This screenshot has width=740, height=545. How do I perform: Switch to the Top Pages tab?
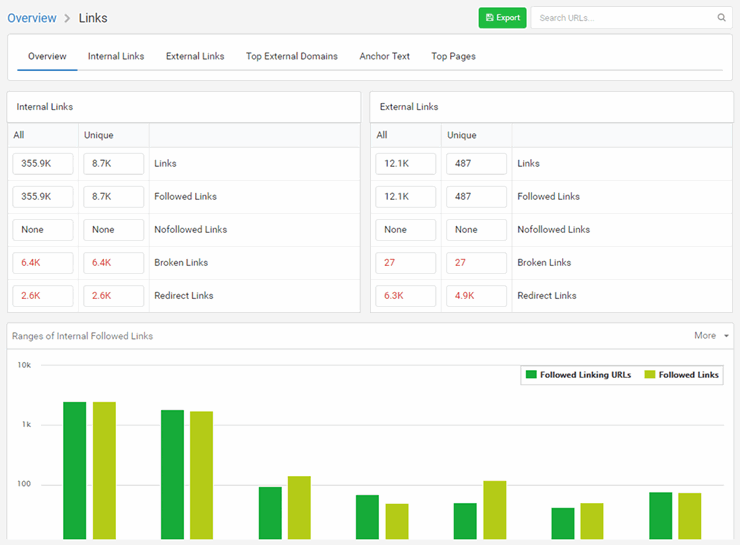click(x=453, y=57)
